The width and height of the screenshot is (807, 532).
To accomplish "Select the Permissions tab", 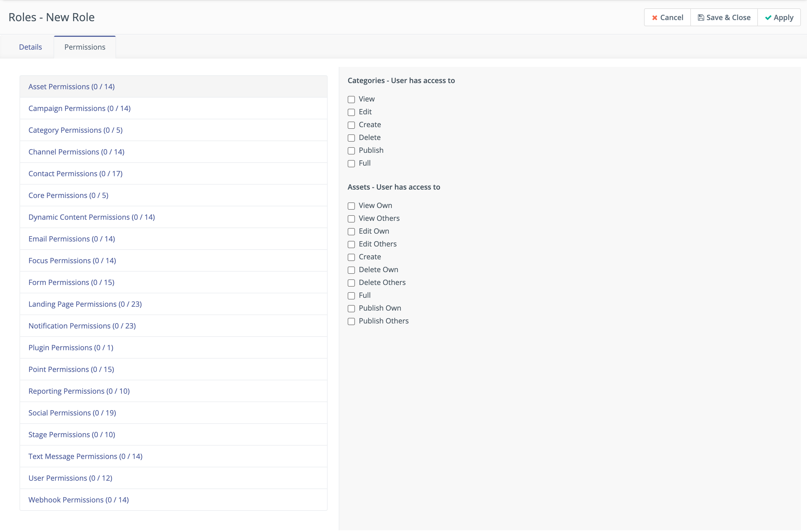I will [x=85, y=47].
